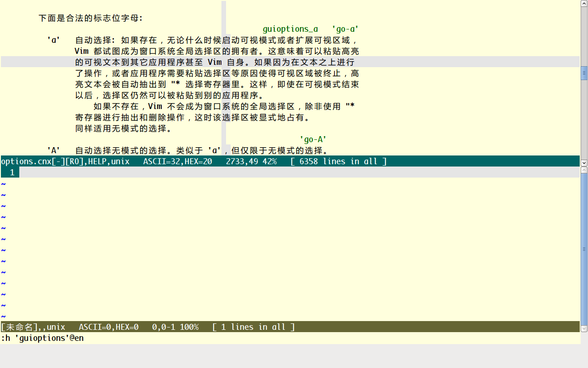Click the [未命名] status line
This screenshot has height=368, width=588.
[290, 327]
